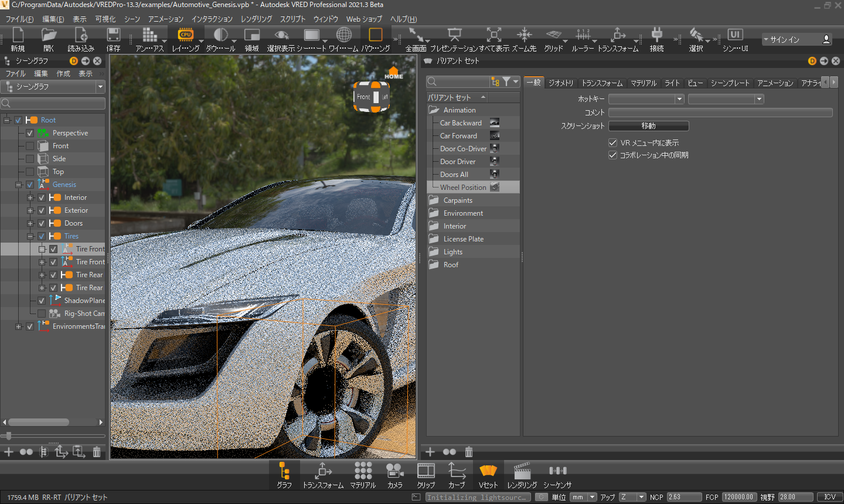This screenshot has height=504, width=844.
Task: Collapse the Genesis tree node
Action: pyautogui.click(x=19, y=185)
